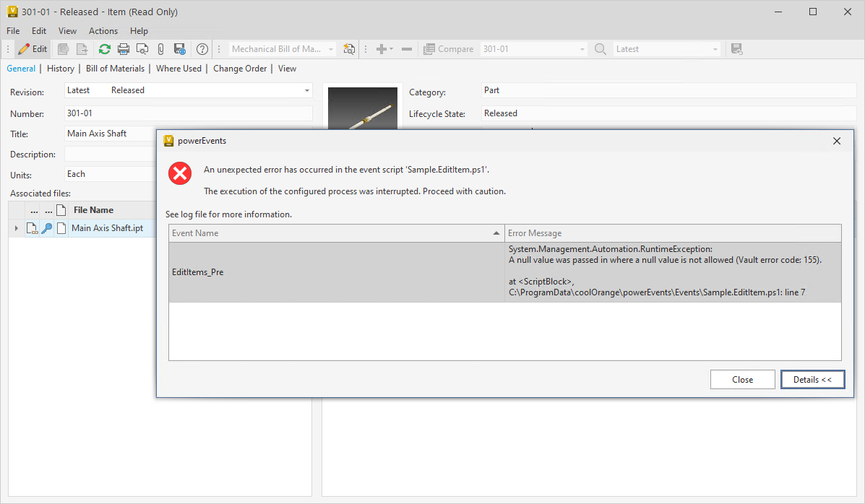865x504 pixels.
Task: Close the powerEvents dialog with X
Action: pos(837,142)
